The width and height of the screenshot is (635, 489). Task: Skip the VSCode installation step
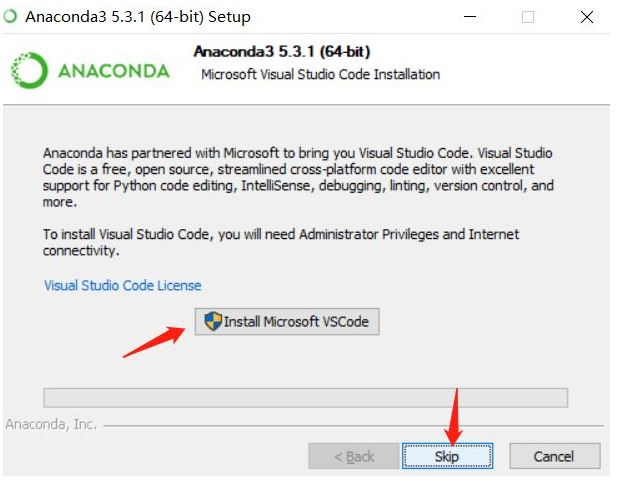(447, 456)
